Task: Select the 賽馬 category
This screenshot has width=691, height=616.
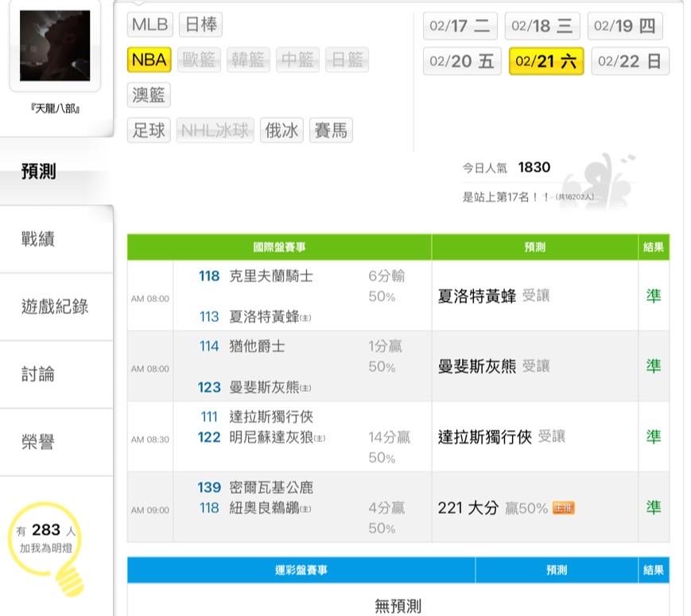Action: click(331, 130)
